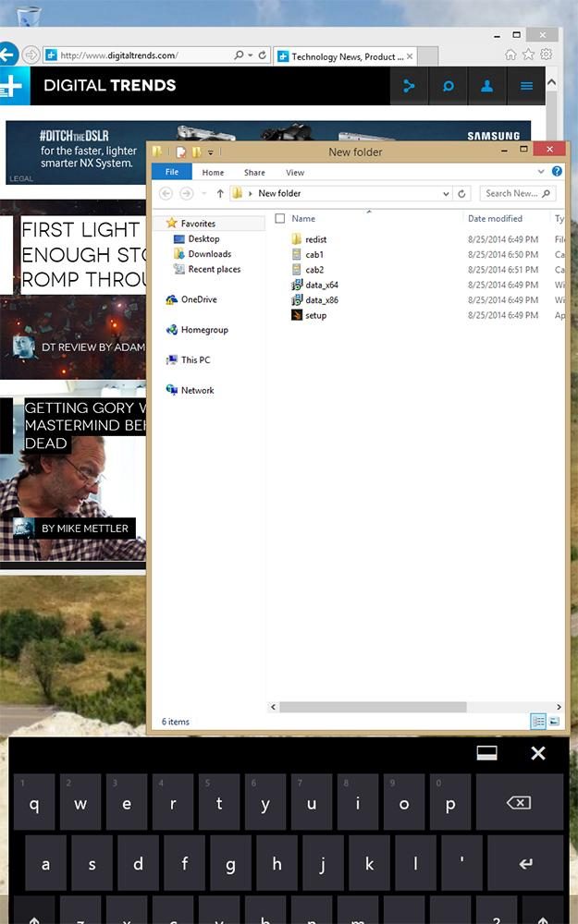Click the Search New folder field

[517, 193]
